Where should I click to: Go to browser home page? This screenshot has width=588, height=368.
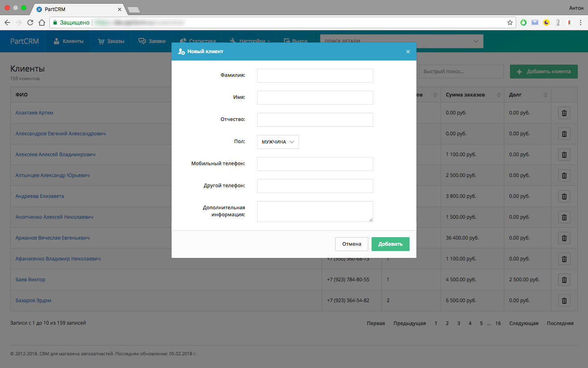pyautogui.click(x=42, y=22)
